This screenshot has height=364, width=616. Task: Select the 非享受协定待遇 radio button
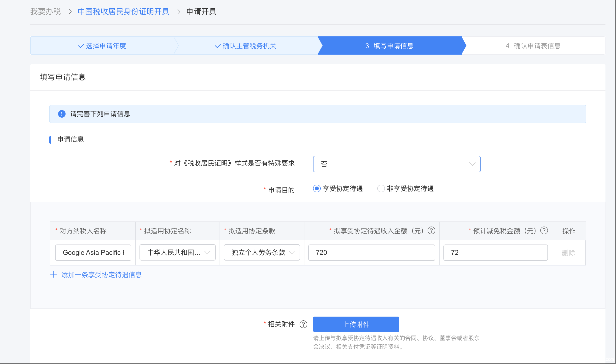[381, 189]
